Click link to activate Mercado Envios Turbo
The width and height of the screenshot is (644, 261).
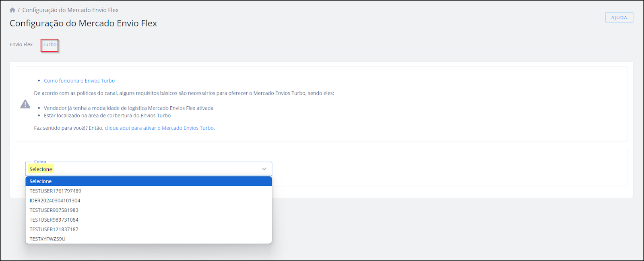pos(160,128)
